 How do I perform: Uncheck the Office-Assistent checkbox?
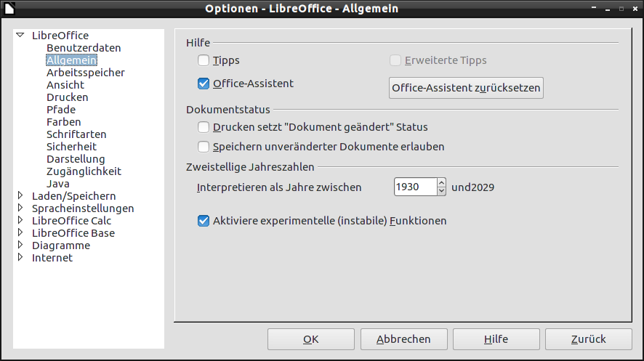pos(204,84)
